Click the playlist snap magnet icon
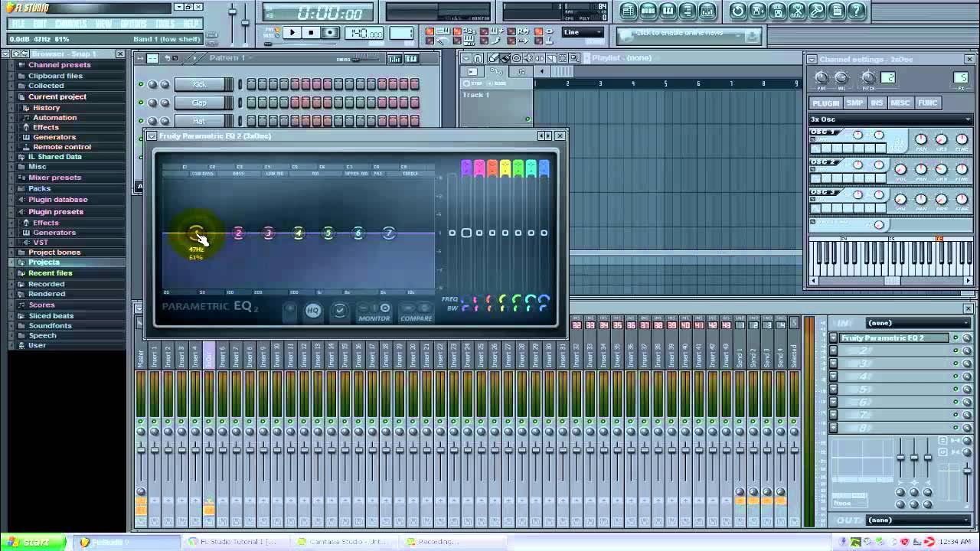 coord(478,58)
